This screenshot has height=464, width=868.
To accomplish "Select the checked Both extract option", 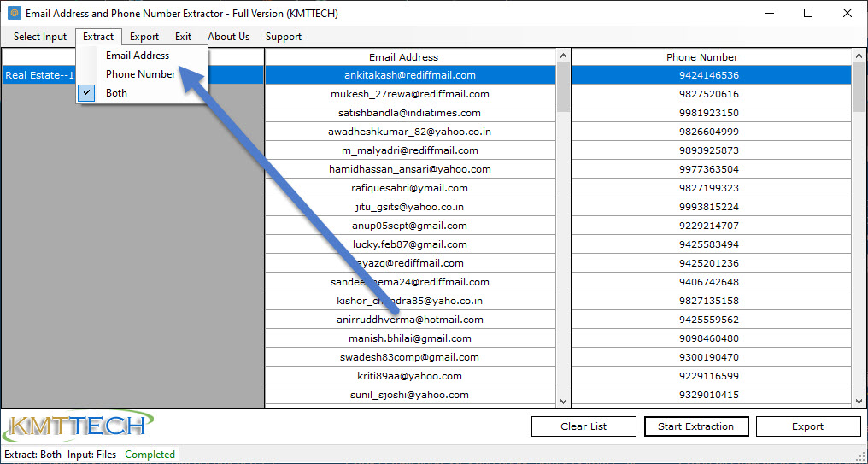I will [x=143, y=93].
